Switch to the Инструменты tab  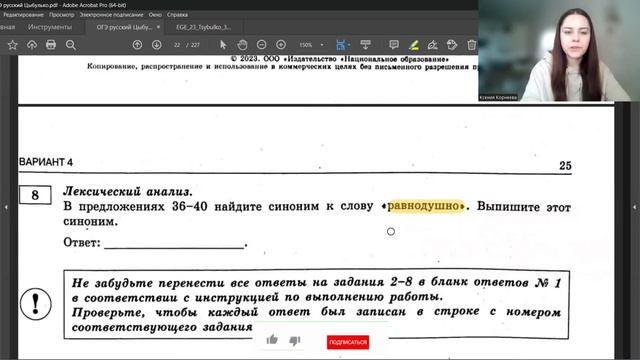tap(50, 27)
